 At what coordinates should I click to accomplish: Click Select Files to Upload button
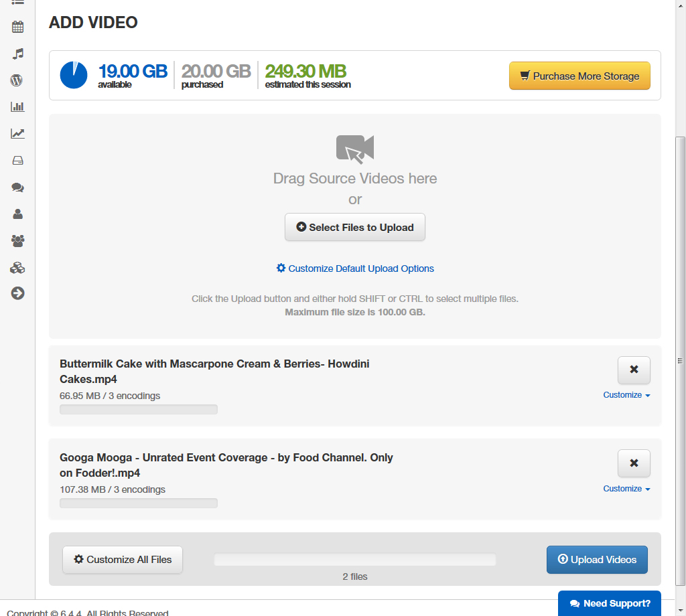(x=355, y=228)
